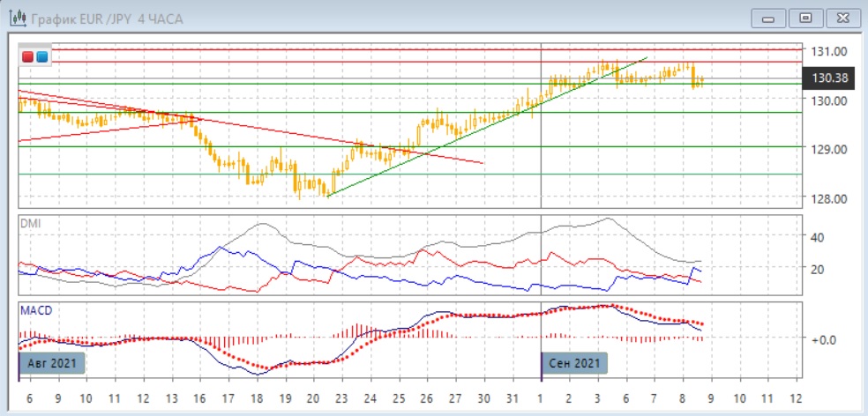Screen dimensions: 868x416
Task: Click the candlestick chart icon in title bar
Action: point(16,18)
